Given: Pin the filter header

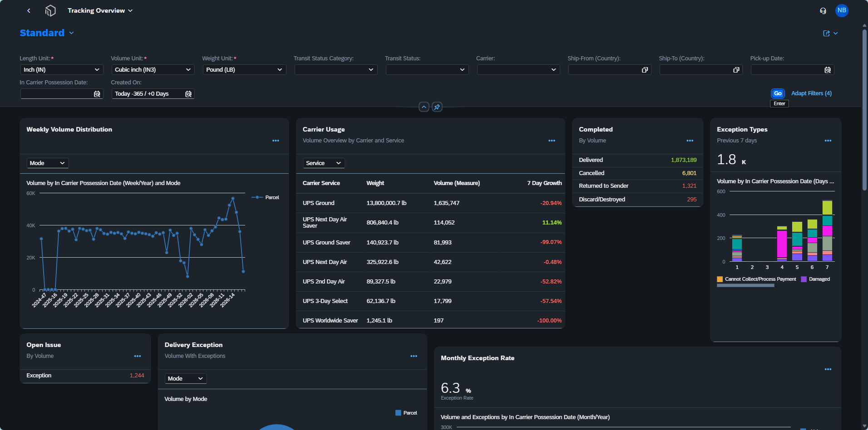Looking at the screenshot, I should (437, 107).
